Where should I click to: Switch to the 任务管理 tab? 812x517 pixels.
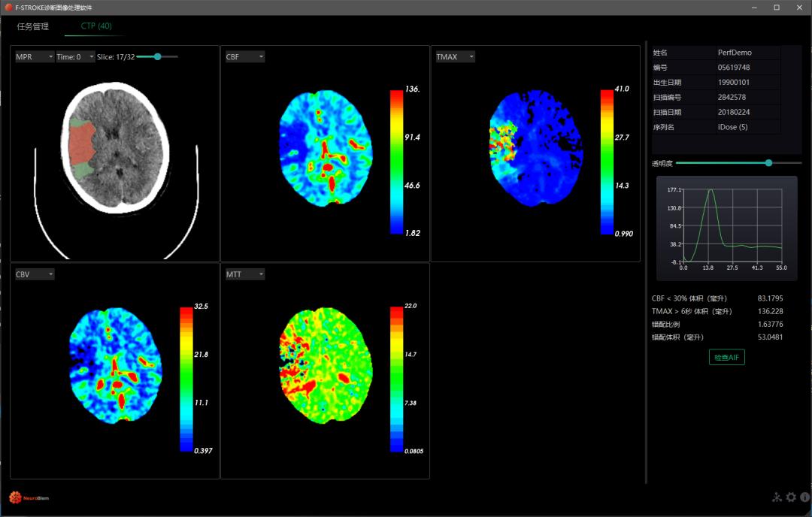(x=33, y=26)
